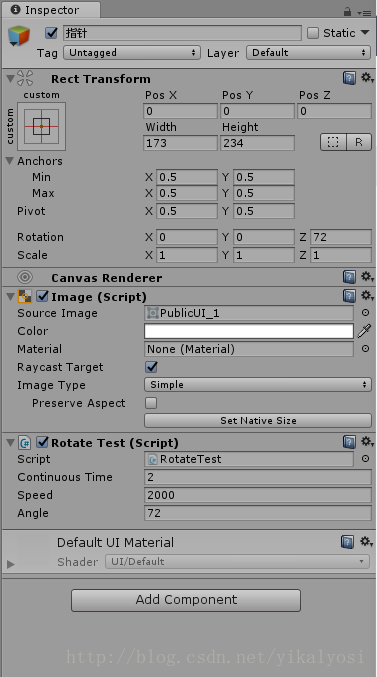The width and height of the screenshot is (377, 677).
Task: Open the Image Type dropdown
Action: (x=258, y=385)
